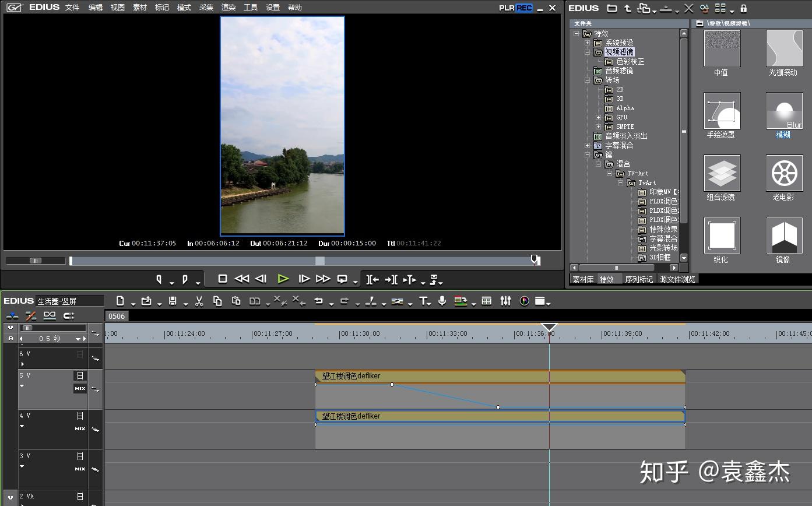Select the 0506 sequence tab

point(117,316)
